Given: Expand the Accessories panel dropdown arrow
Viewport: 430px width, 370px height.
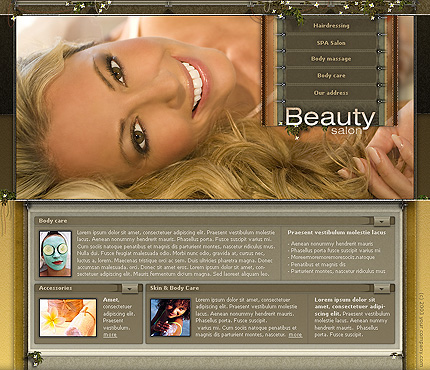Looking at the screenshot, I should (x=130, y=289).
